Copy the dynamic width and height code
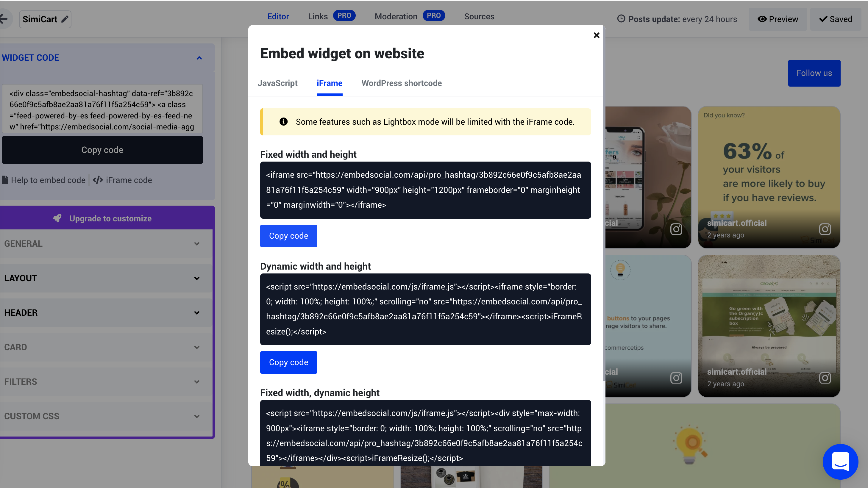The image size is (868, 488). tap(288, 362)
